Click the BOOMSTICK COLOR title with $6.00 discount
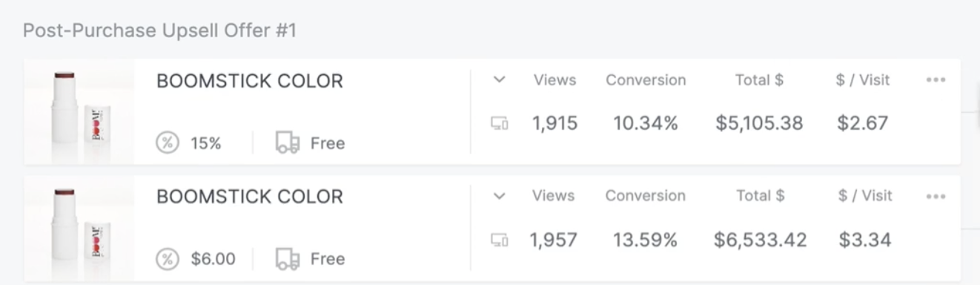The height and width of the screenshot is (285, 980). pos(250,197)
